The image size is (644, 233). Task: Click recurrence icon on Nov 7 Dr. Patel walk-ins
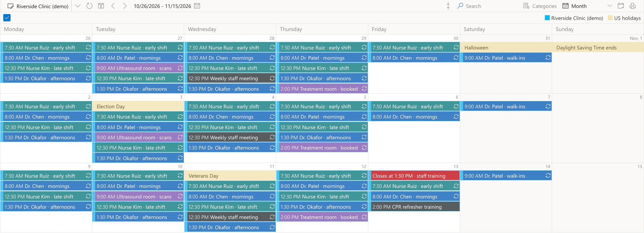coord(548,106)
